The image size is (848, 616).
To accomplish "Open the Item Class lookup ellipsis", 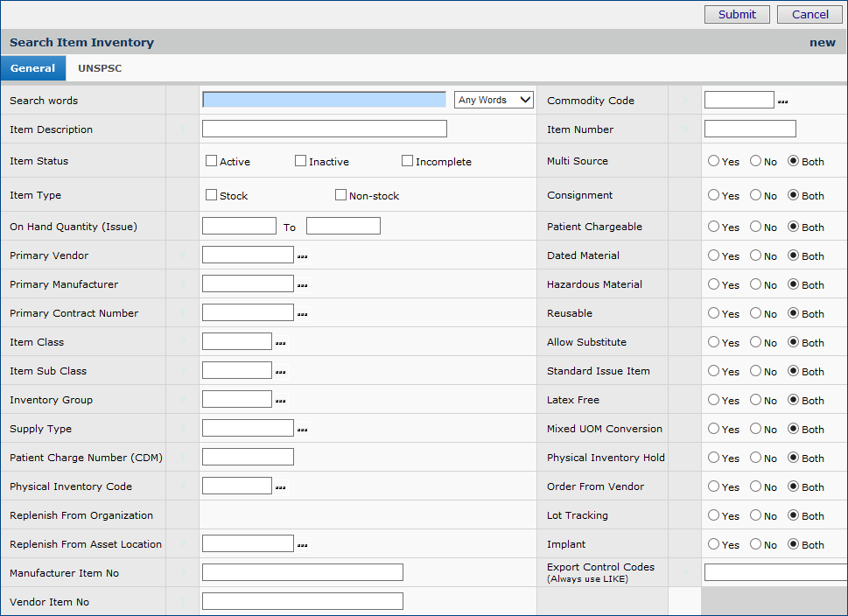I will point(281,343).
